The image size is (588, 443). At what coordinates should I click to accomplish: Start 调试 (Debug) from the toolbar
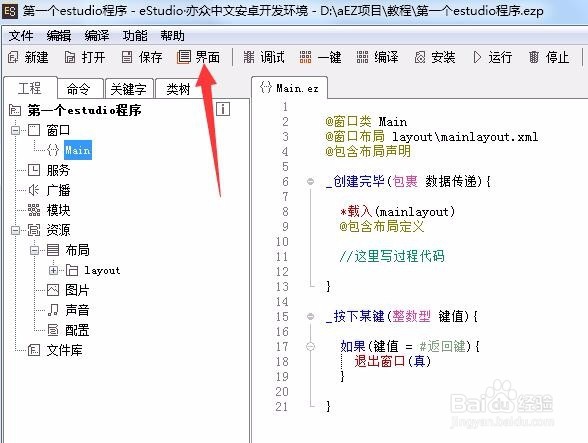click(249, 57)
